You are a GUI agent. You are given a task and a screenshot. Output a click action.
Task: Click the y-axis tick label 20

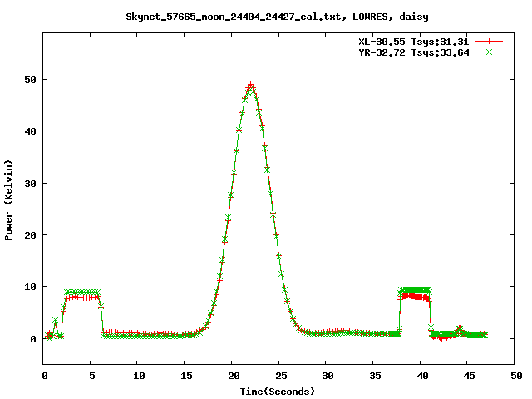point(30,235)
